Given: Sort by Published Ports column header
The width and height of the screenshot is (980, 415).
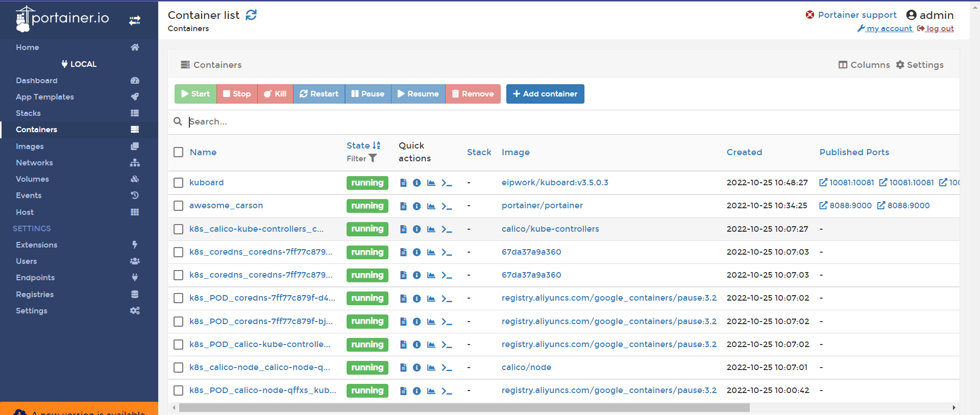Looking at the screenshot, I should tap(854, 152).
